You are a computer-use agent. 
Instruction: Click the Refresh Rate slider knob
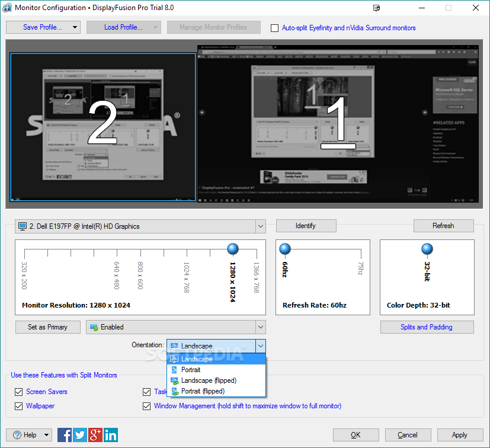click(285, 249)
